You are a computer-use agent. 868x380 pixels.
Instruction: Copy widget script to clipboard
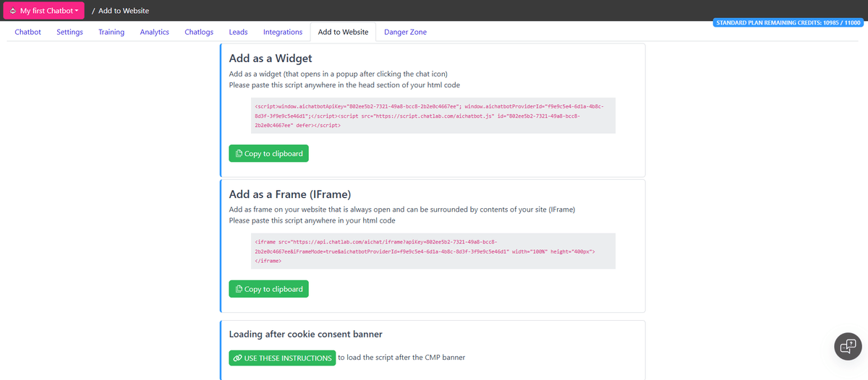tap(268, 153)
